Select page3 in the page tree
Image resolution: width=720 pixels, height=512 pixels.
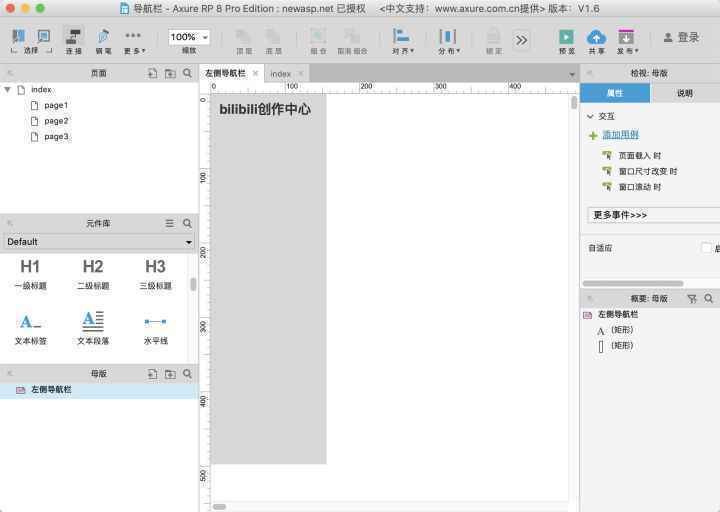(56, 137)
